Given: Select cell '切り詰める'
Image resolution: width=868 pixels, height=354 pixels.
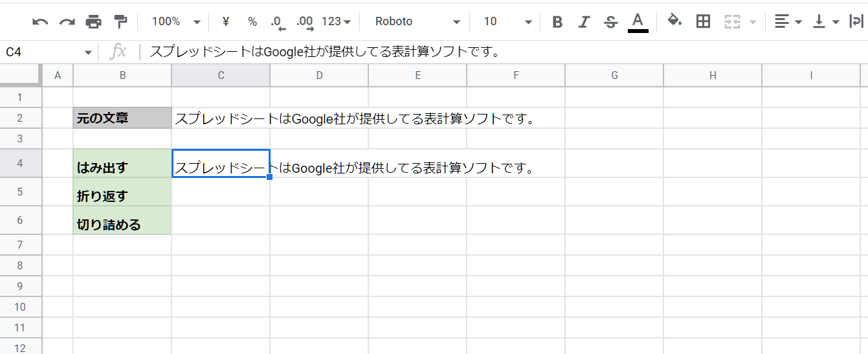Looking at the screenshot, I should click(122, 221).
